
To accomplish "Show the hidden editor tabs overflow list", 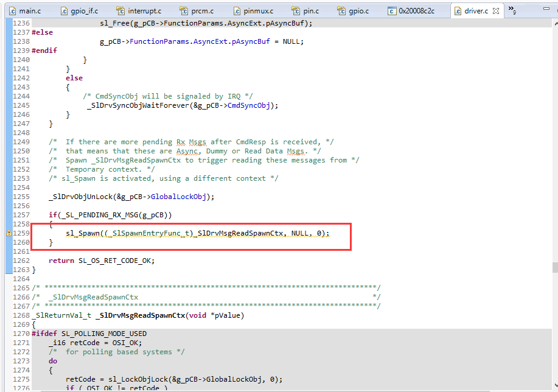I will point(512,10).
